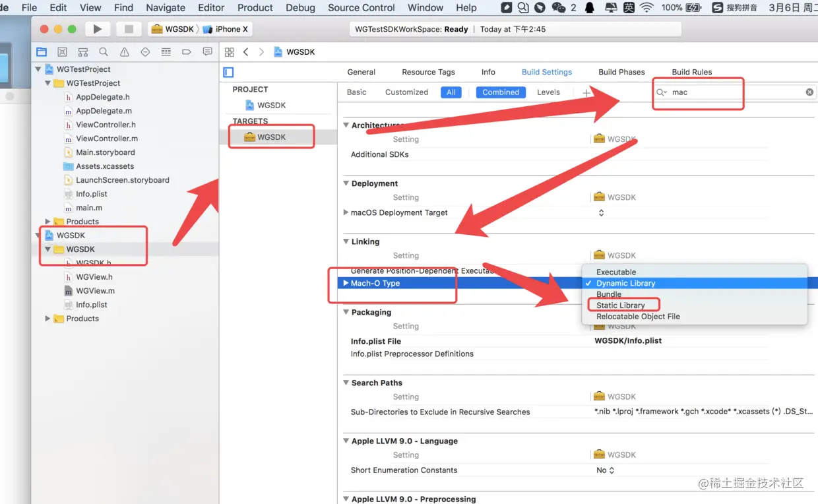
Task: Open the Info tab
Action: point(488,72)
